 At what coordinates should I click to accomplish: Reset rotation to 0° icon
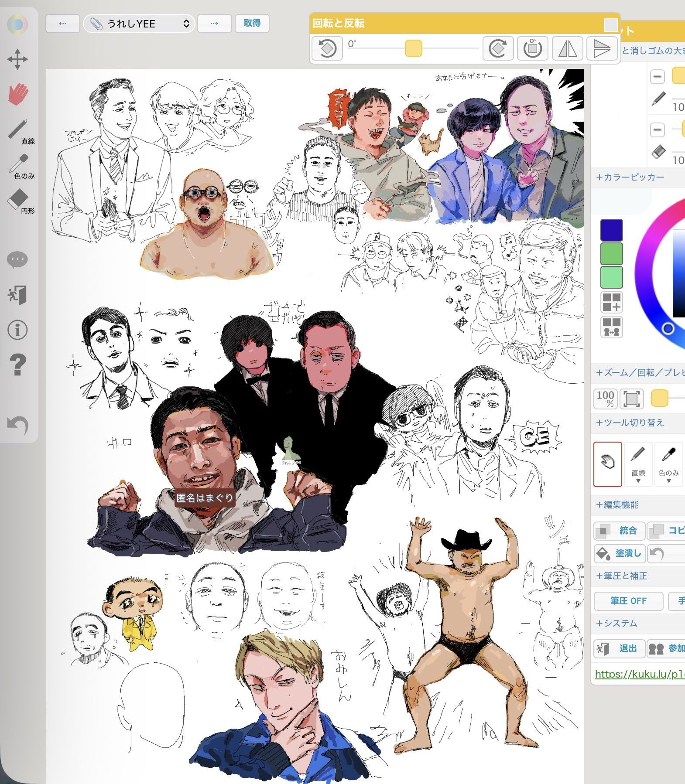532,48
